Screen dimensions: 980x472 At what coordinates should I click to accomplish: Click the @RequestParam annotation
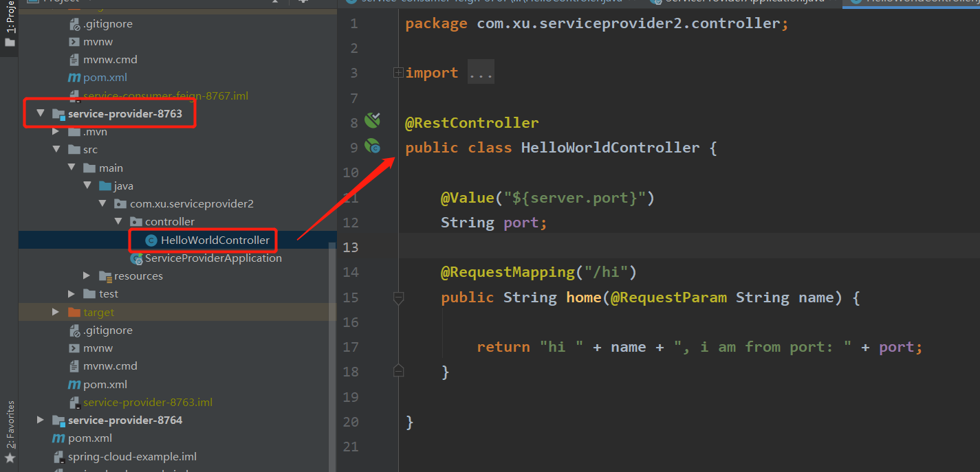pos(668,297)
